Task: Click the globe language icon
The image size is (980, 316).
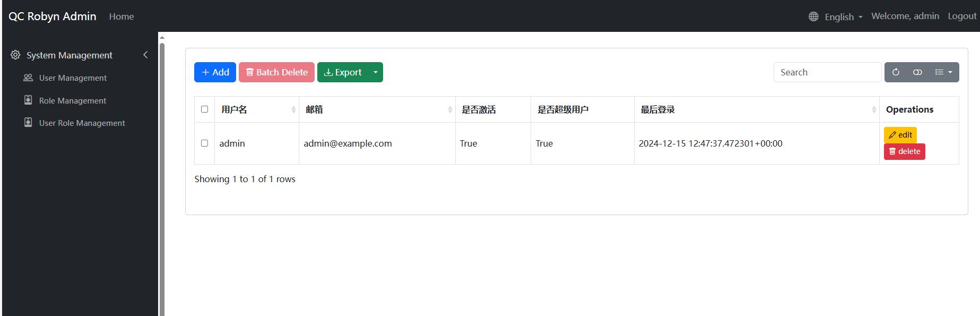Action: click(x=813, y=16)
